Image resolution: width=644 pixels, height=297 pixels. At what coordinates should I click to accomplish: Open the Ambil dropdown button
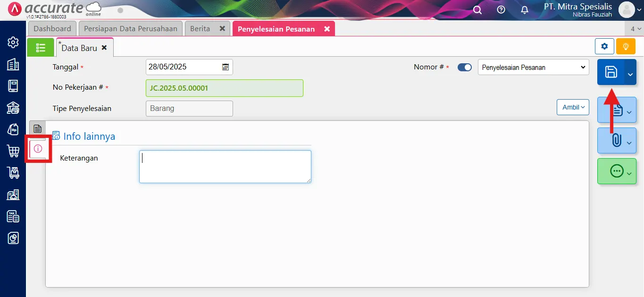coord(573,107)
